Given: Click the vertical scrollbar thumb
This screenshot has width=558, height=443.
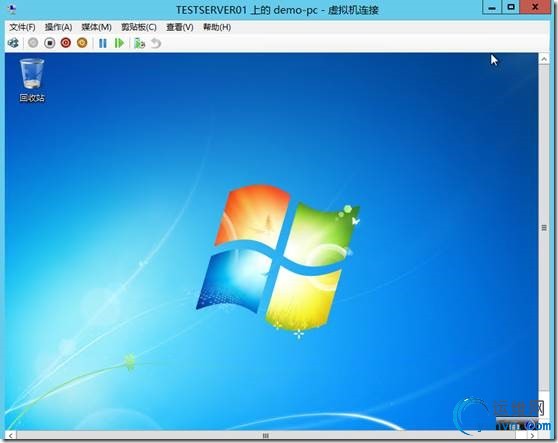Looking at the screenshot, I should 544,228.
